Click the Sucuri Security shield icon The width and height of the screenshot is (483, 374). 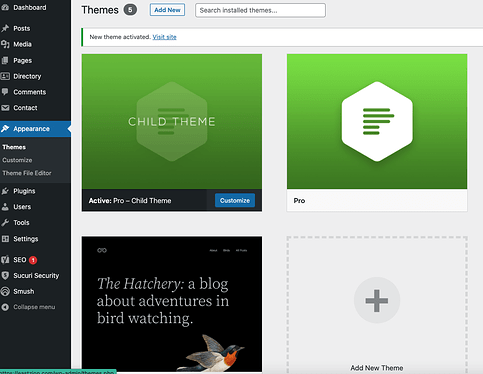pos(5,276)
